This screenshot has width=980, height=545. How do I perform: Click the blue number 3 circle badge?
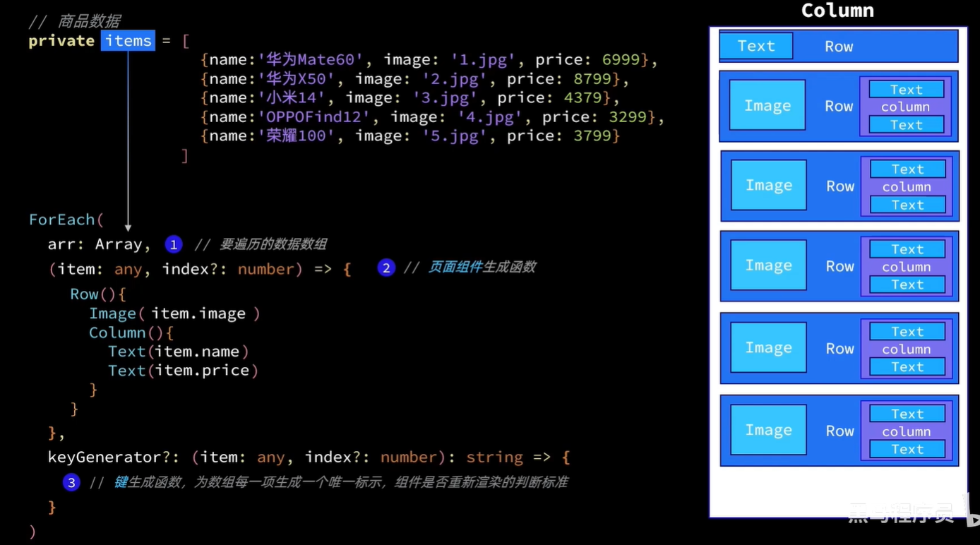point(71,482)
